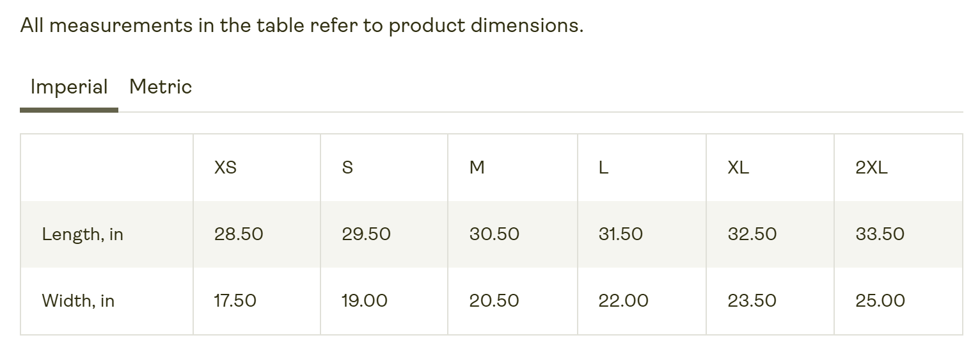Click the XL width value 23.50
980x356 pixels.
(752, 300)
